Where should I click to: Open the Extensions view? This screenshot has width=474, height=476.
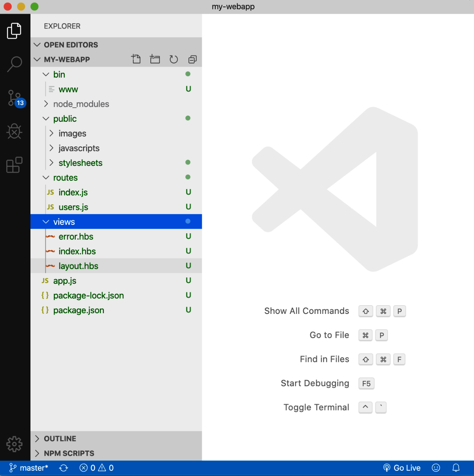click(14, 165)
